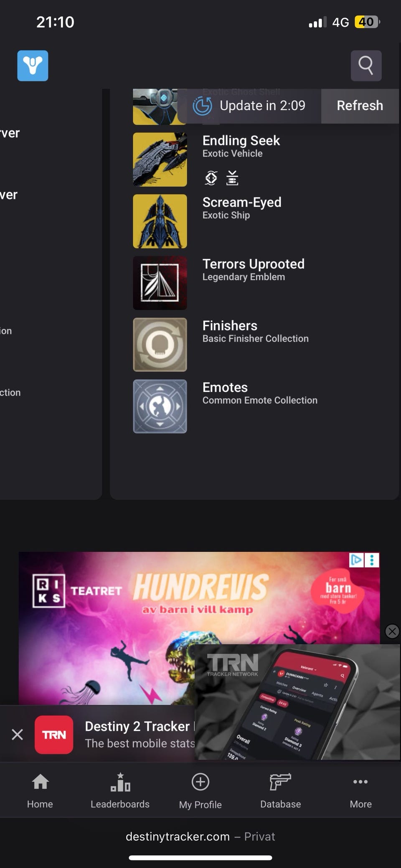This screenshot has width=401, height=868.
Task: Go to the Home tab
Action: pos(40,791)
